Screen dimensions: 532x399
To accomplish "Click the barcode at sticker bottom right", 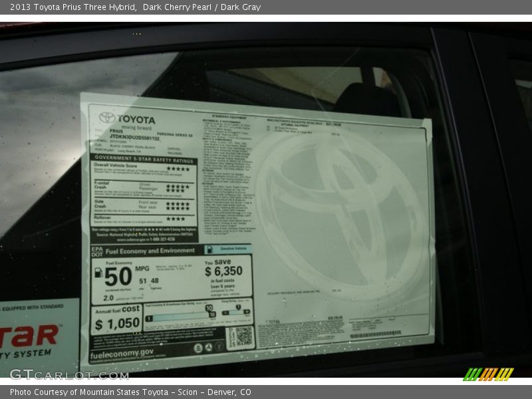I will click(376, 334).
